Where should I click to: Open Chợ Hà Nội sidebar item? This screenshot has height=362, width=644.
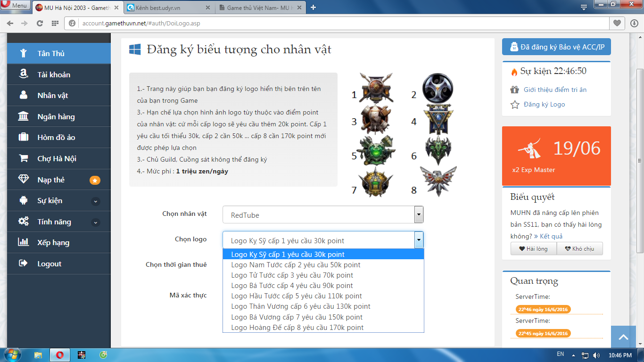click(x=59, y=158)
